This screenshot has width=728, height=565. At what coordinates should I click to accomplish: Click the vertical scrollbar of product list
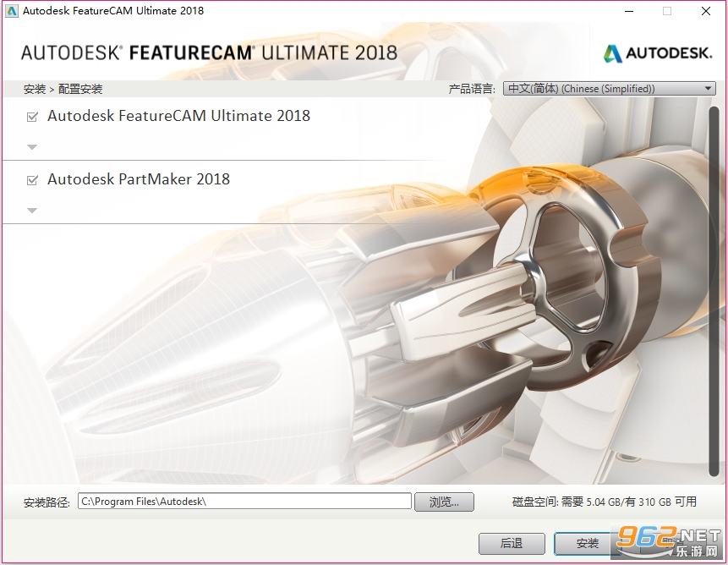point(714,291)
